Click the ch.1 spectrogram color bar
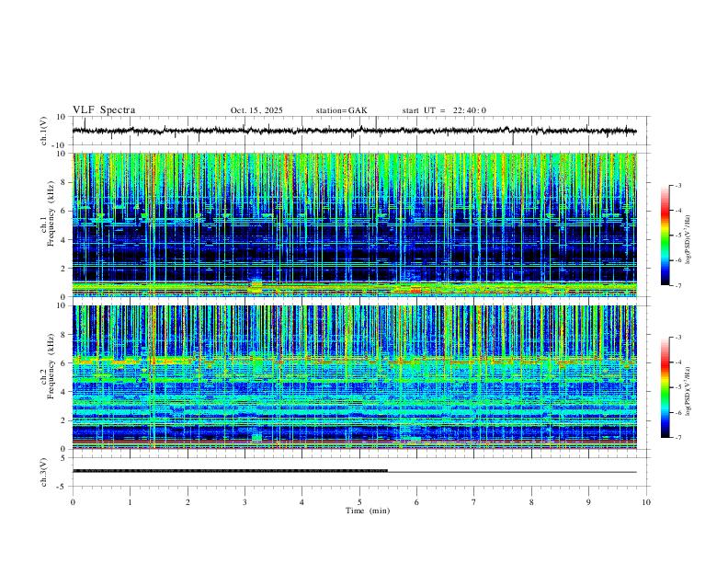 click(665, 236)
